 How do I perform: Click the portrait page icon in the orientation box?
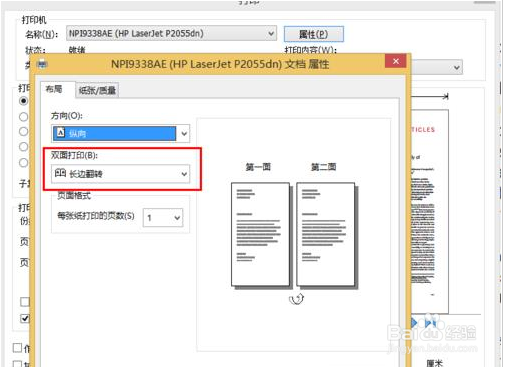pos(60,133)
